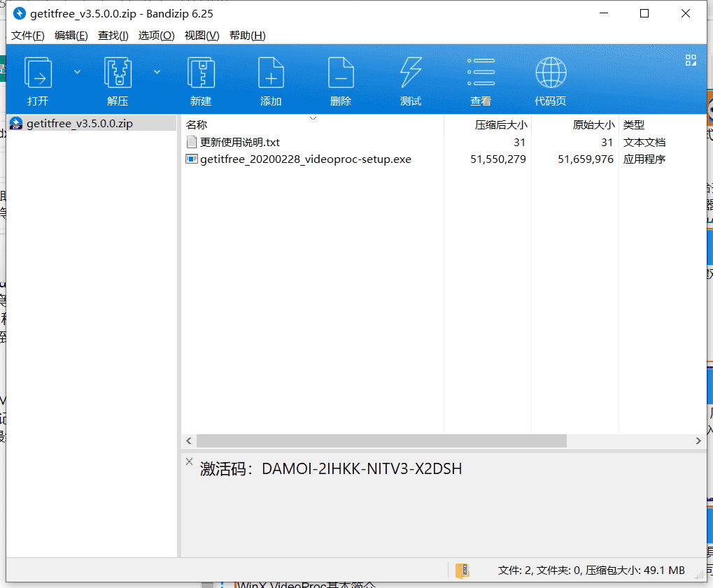This screenshot has width=713, height=588.
Task: Click the 文本文档 type cell
Action: [644, 142]
